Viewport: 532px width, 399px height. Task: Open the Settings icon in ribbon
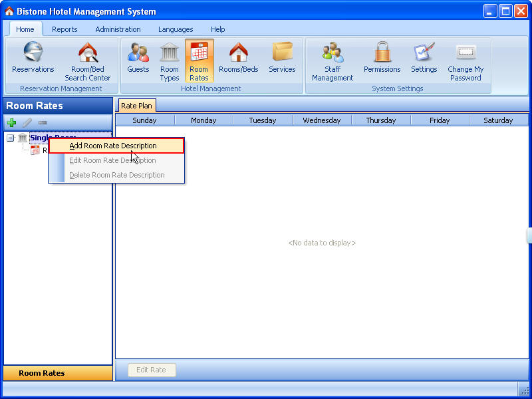pyautogui.click(x=424, y=59)
